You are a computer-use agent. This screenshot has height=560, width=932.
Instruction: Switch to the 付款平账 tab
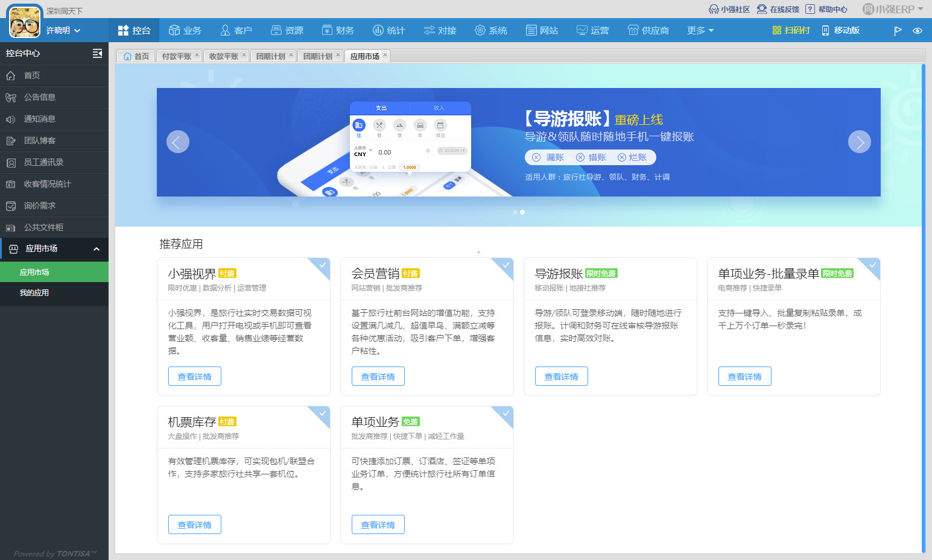[177, 55]
